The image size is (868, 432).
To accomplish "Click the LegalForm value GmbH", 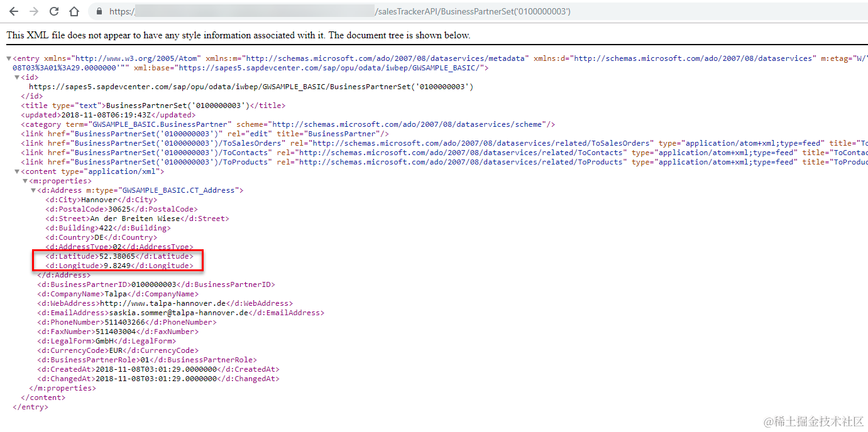I will (x=104, y=341).
